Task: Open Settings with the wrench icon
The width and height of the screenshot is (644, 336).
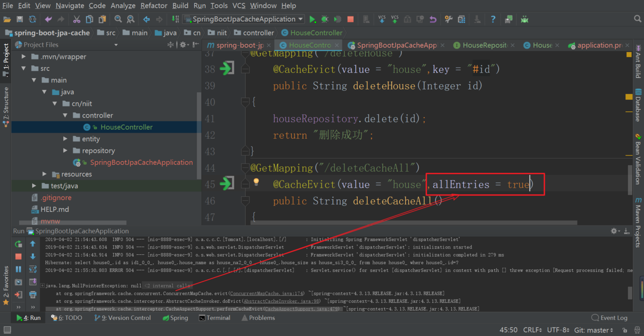Action: pyautogui.click(x=449, y=19)
